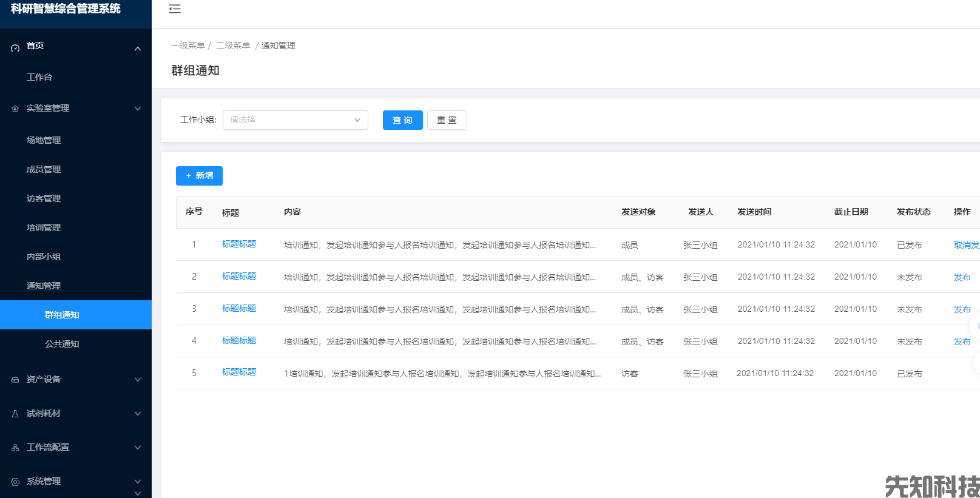The width and height of the screenshot is (980, 498).
Task: Open 培训管理 menu item
Action: point(44,227)
